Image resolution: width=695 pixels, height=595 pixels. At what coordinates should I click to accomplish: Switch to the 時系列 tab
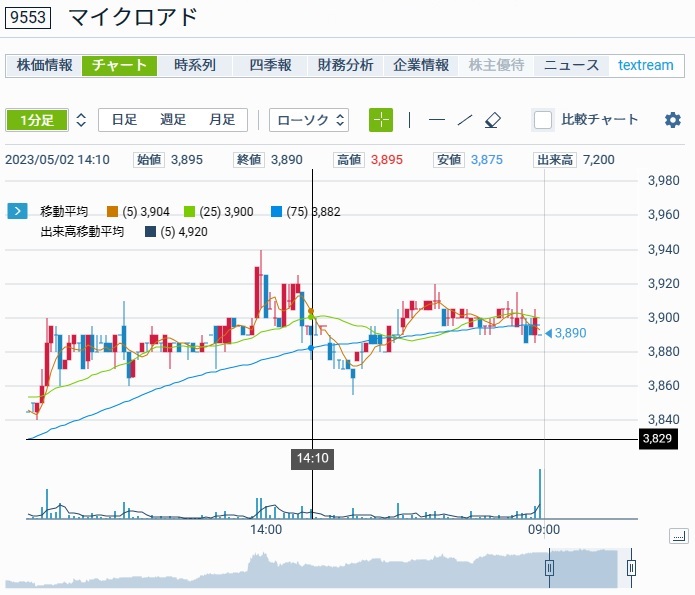(194, 65)
